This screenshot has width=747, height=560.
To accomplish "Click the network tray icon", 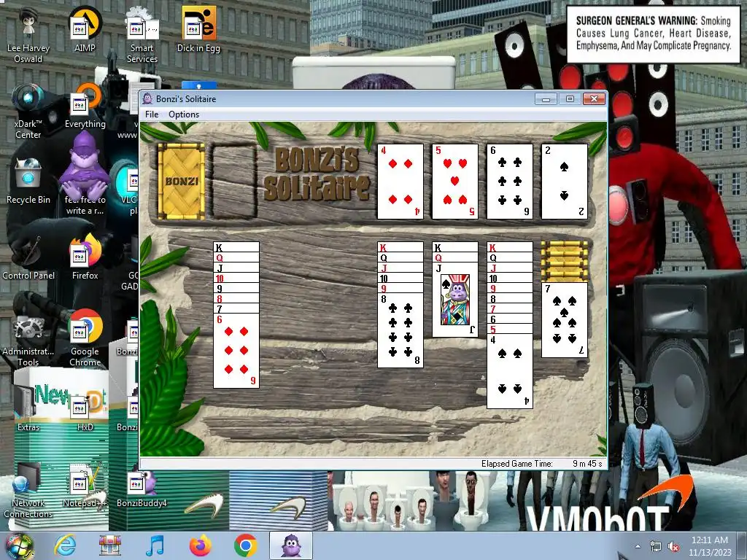I will click(x=656, y=547).
